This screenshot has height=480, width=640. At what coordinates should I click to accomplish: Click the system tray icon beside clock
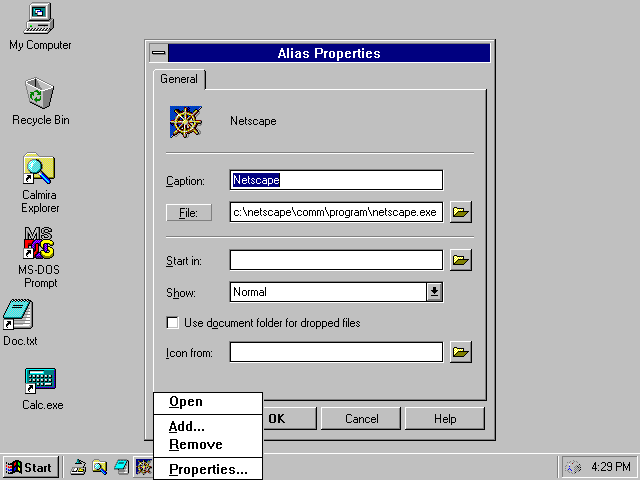573,467
